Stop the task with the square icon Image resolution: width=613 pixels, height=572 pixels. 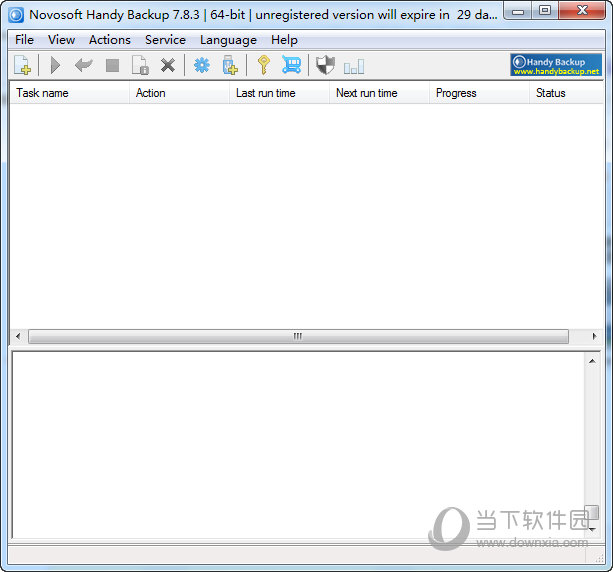(x=112, y=65)
